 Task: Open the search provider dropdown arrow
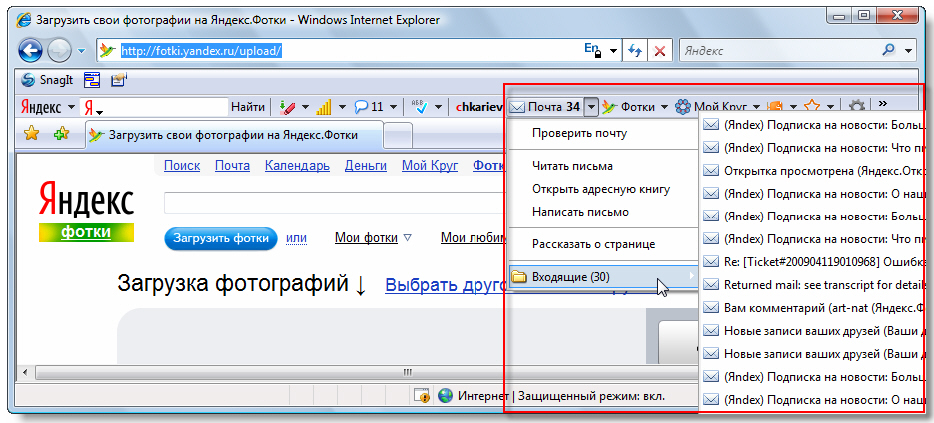[x=908, y=51]
